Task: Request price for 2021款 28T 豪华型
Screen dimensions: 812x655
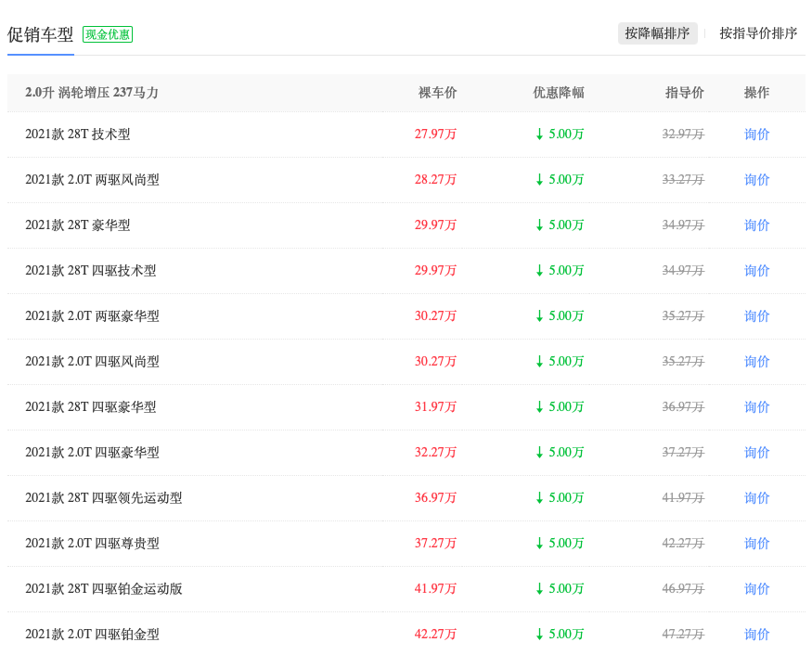Action: (756, 225)
